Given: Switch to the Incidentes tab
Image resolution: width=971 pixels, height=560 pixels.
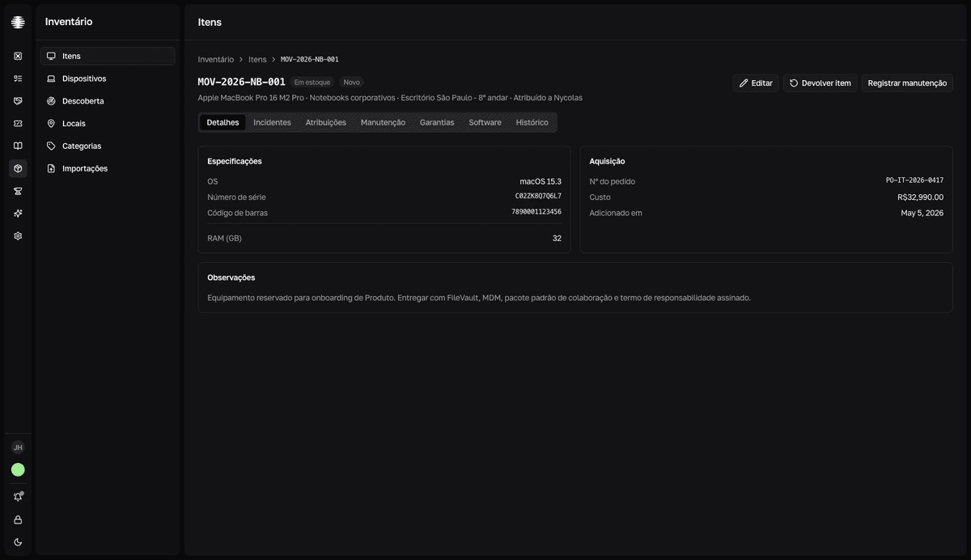Looking at the screenshot, I should pos(272,122).
